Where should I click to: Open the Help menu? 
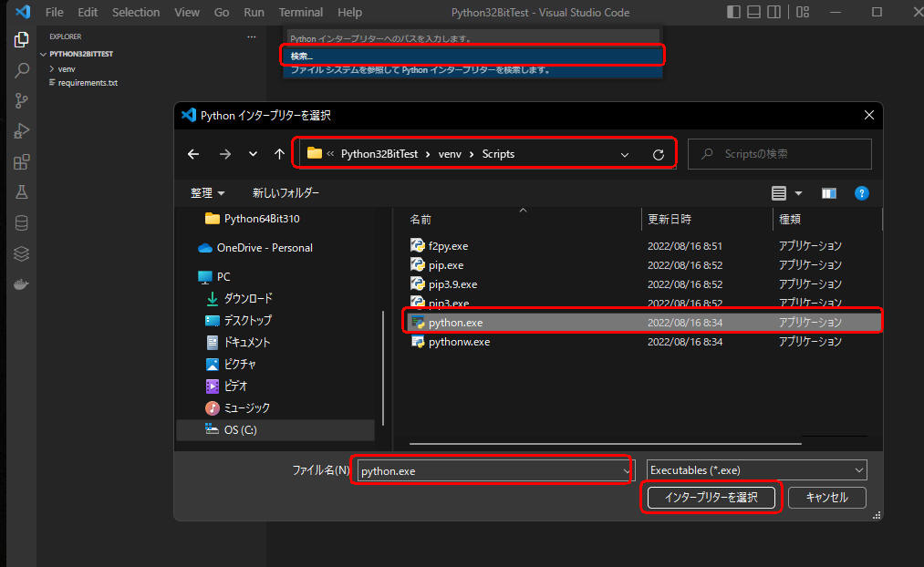[x=349, y=13]
